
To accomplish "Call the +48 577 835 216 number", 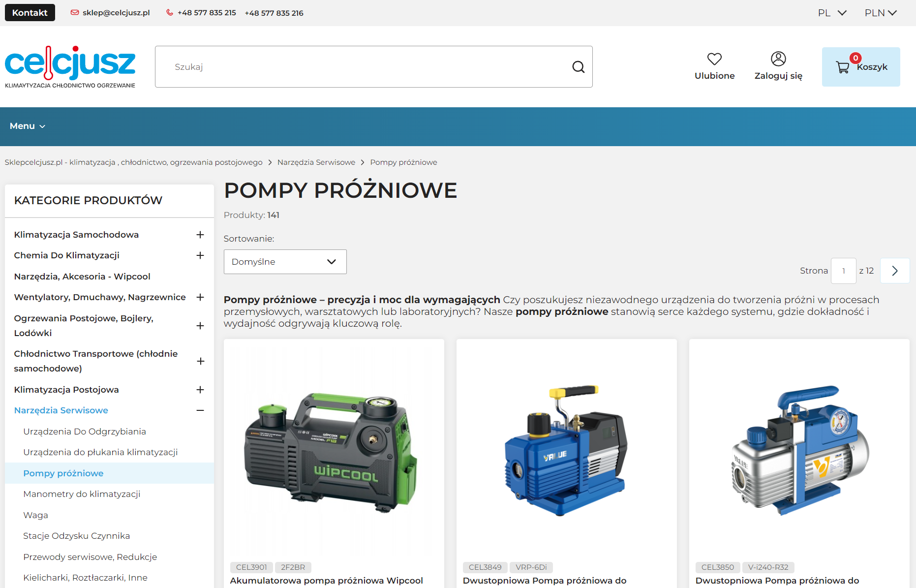I will pyautogui.click(x=274, y=13).
